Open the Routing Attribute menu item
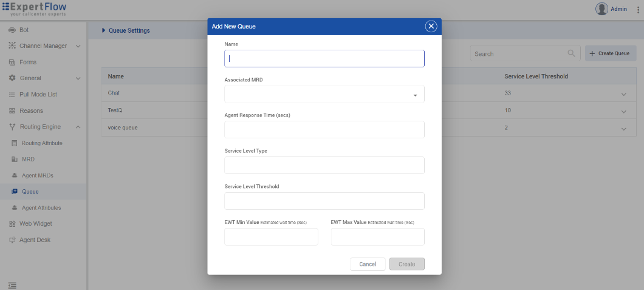The height and width of the screenshot is (290, 644). (41, 143)
